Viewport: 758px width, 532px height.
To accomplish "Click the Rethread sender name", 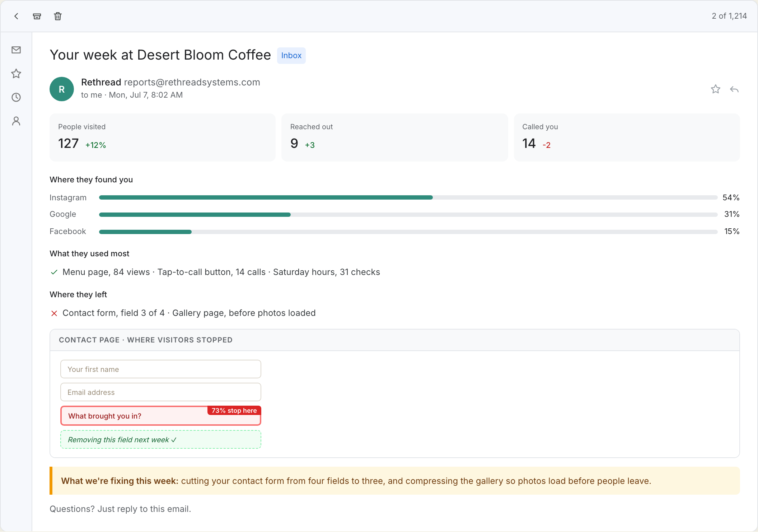I will pyautogui.click(x=101, y=82).
